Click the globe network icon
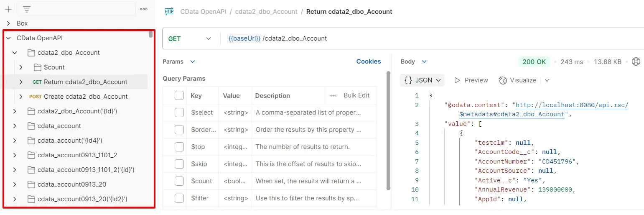Screen dimensions: 644x215 click(636, 62)
